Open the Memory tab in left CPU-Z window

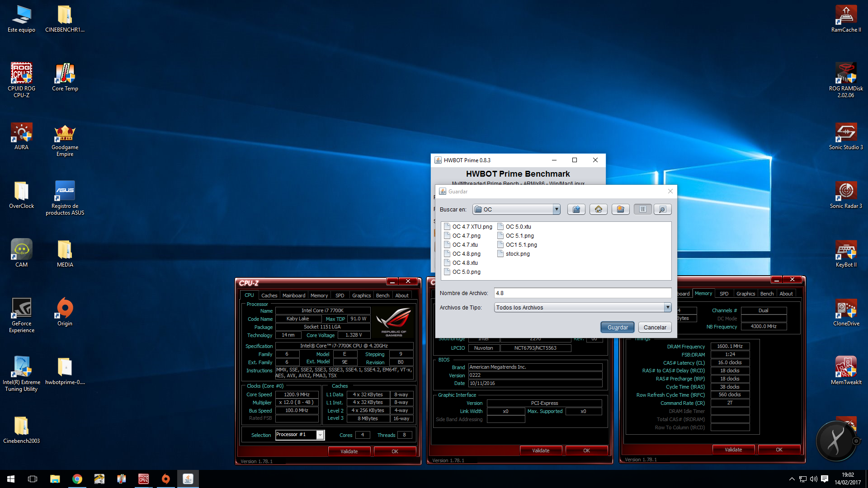pyautogui.click(x=319, y=296)
